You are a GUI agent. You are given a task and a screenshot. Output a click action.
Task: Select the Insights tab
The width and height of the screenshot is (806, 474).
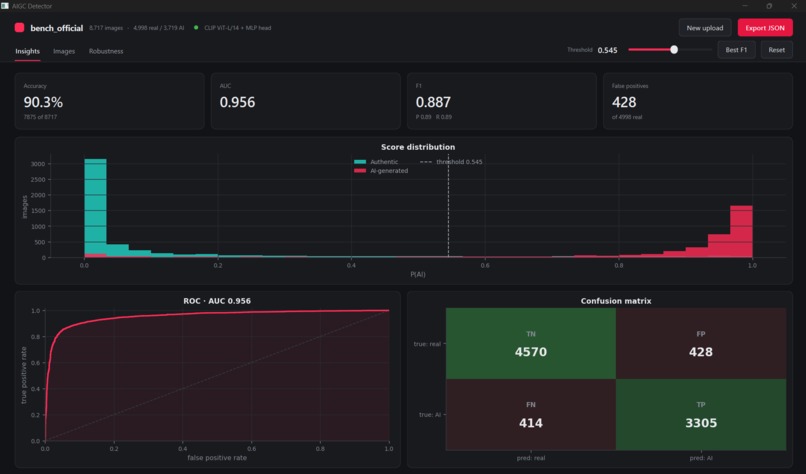[x=27, y=51]
